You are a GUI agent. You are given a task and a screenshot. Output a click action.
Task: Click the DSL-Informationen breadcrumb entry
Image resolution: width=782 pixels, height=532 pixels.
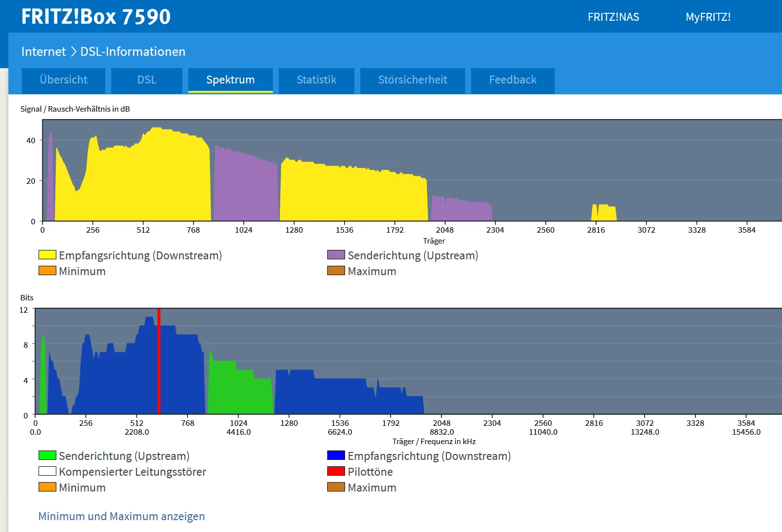click(133, 52)
